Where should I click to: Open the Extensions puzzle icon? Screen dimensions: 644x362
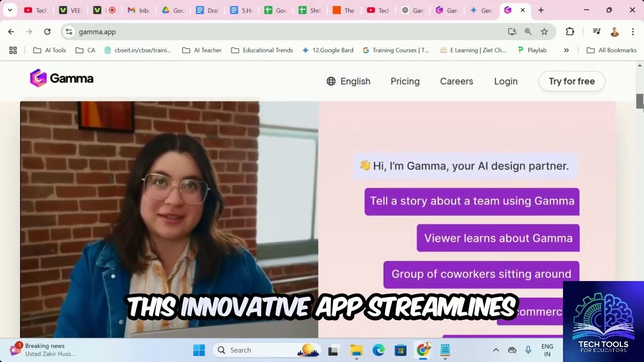[x=570, y=32]
